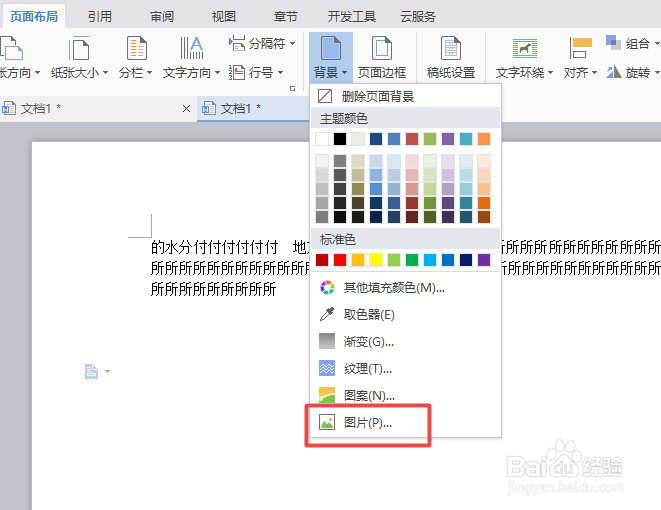
Task: Switch to the 页面布局 ribbon tab
Action: (34, 16)
